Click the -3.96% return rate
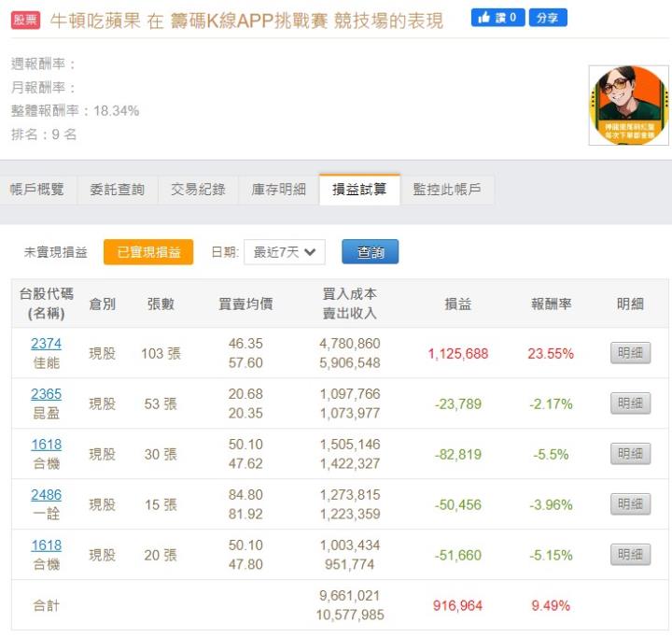Screen dimensions: 672x637 pos(551,505)
